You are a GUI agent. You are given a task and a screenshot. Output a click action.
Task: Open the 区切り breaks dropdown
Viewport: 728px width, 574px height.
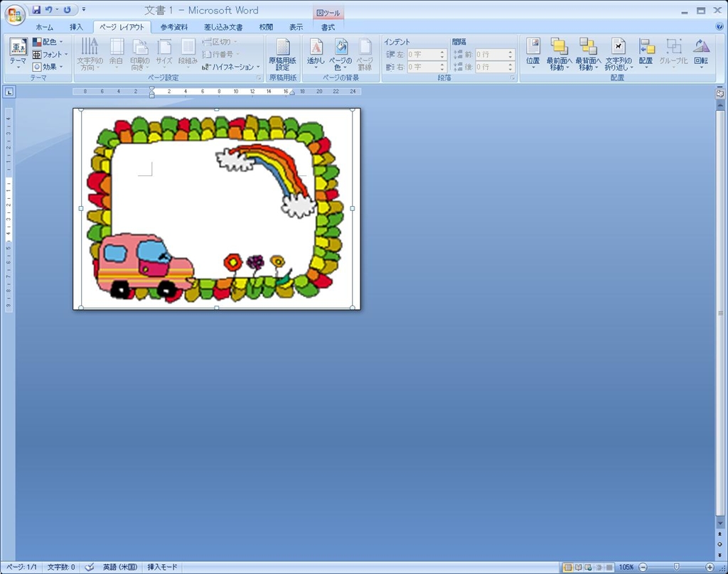pos(220,42)
